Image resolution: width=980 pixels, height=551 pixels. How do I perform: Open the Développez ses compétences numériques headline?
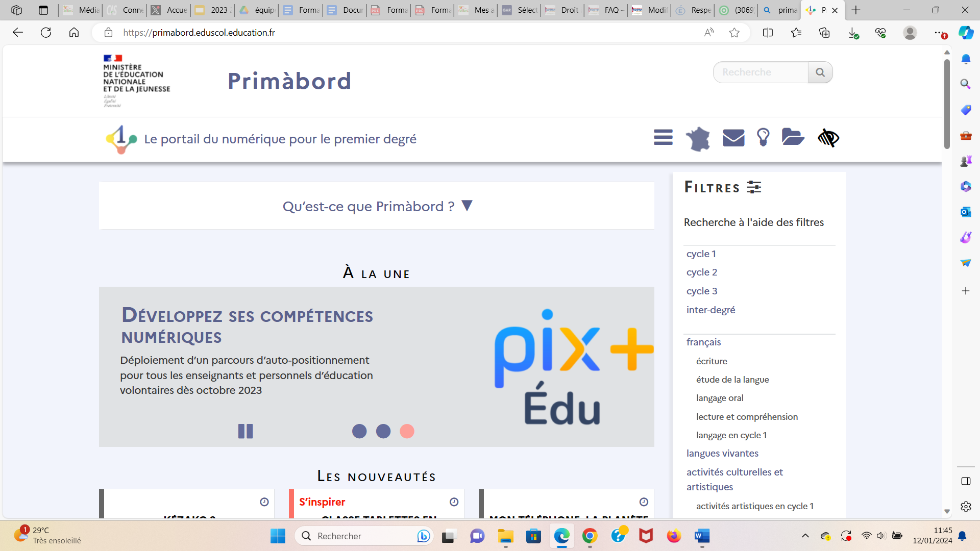pos(247,325)
